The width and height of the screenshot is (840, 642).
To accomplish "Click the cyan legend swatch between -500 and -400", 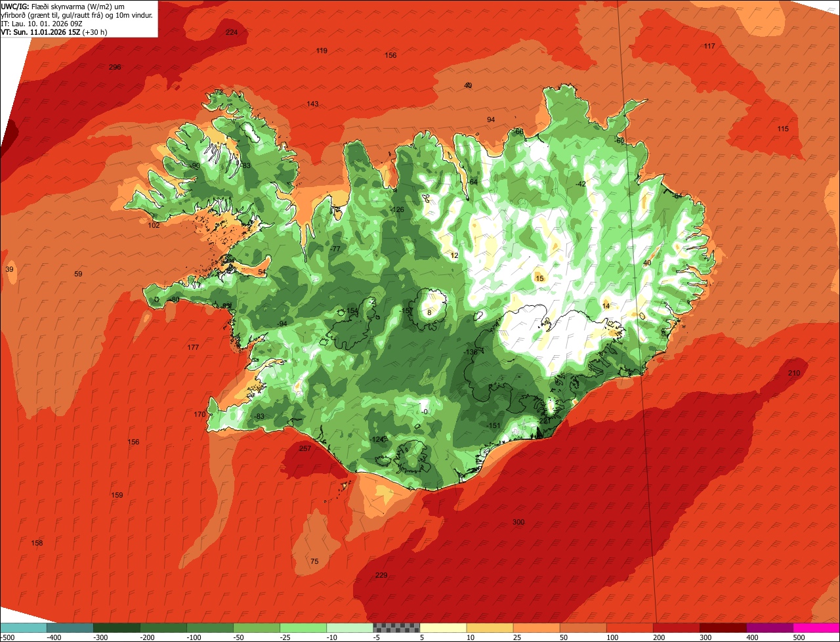I will pos(24,628).
